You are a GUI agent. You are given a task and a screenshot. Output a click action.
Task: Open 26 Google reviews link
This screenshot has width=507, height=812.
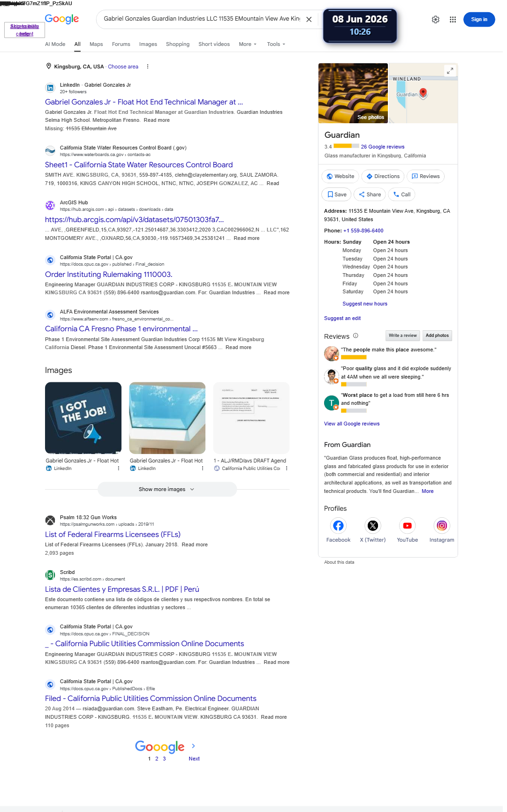click(x=382, y=147)
